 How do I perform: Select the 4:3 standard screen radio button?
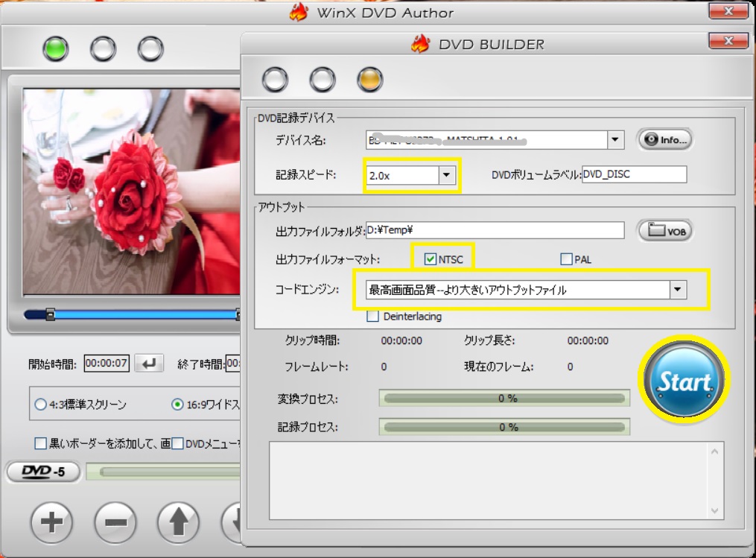coord(40,404)
